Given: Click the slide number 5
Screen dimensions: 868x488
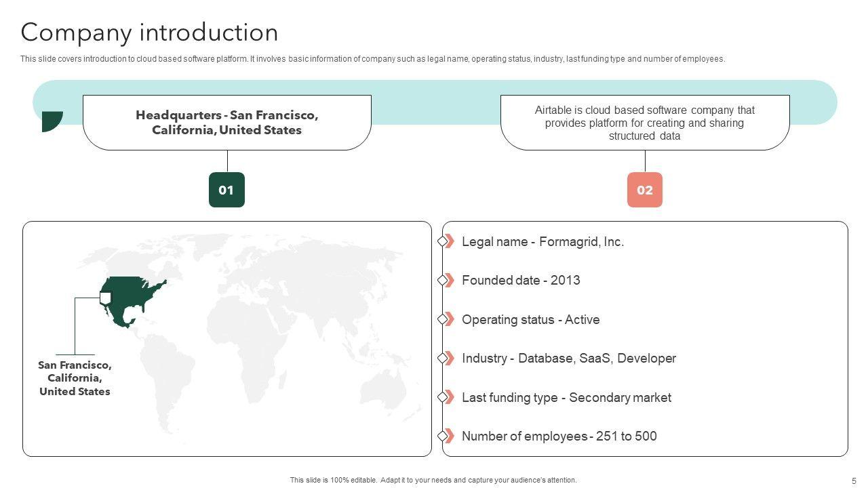Looking at the screenshot, I should click(x=854, y=481).
